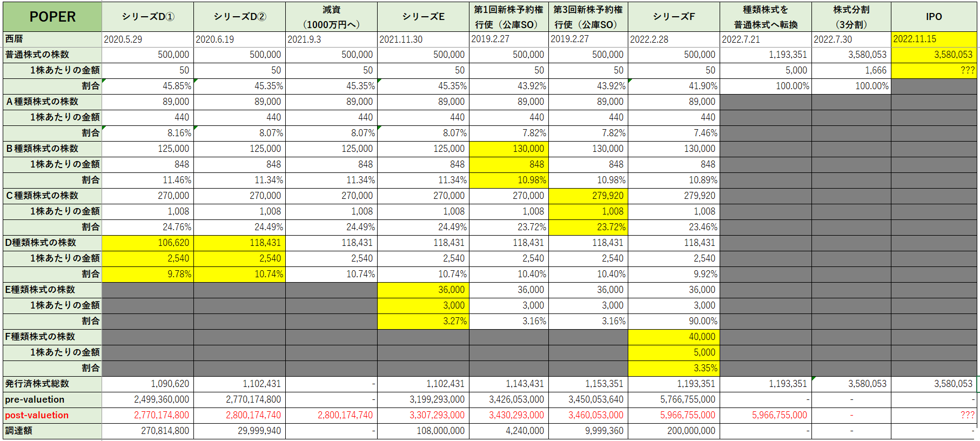Viewport: 980px width, 441px height.
Task: Click the 株式分割(3分割) column header
Action: [x=851, y=17]
